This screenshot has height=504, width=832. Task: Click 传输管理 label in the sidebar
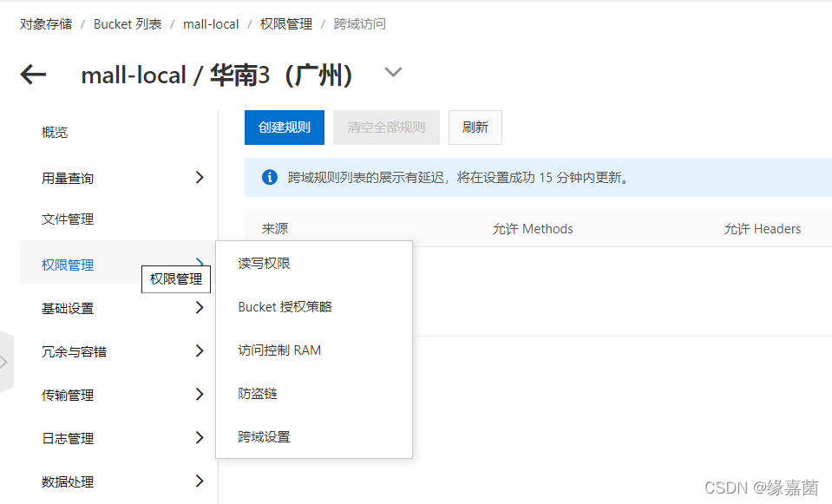[x=68, y=396]
